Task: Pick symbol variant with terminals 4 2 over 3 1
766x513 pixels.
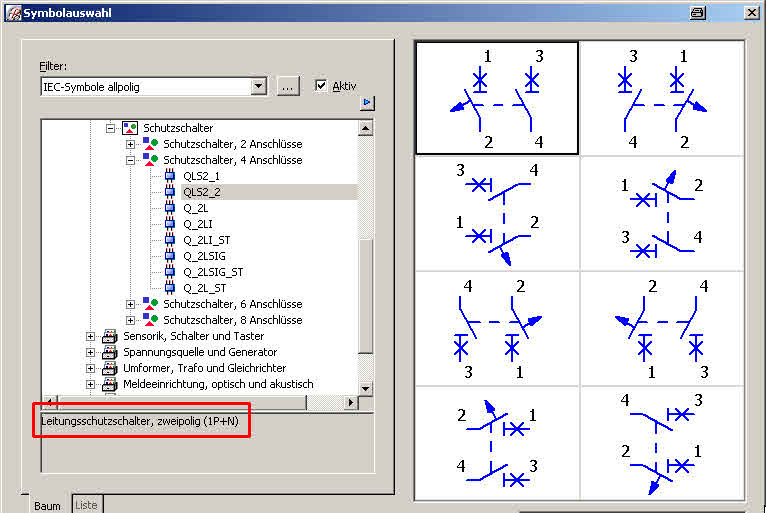Action: pyautogui.click(x=497, y=328)
